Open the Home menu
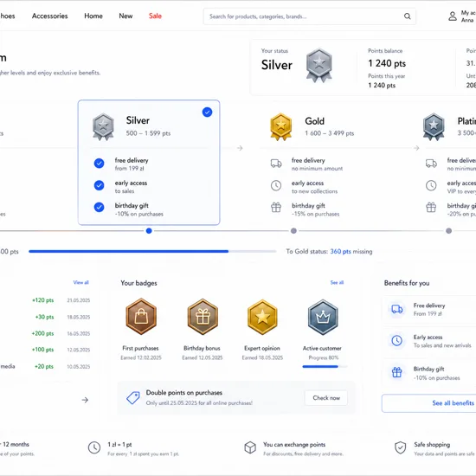 [93, 16]
